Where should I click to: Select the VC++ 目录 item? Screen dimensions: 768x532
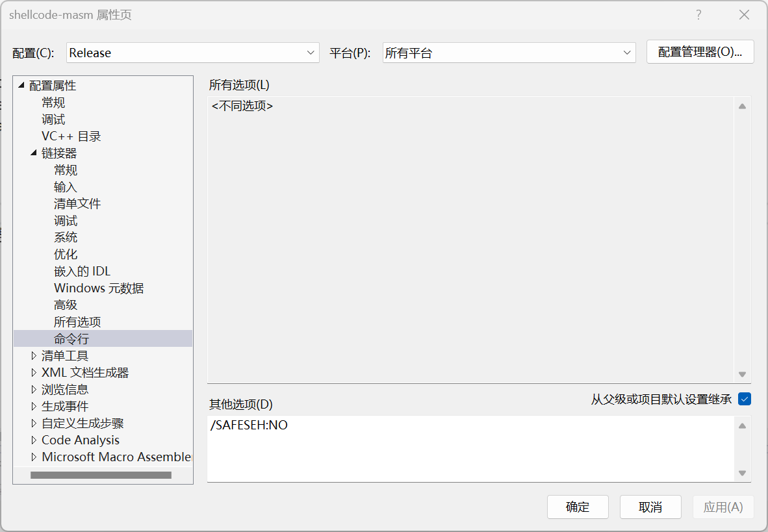point(71,136)
